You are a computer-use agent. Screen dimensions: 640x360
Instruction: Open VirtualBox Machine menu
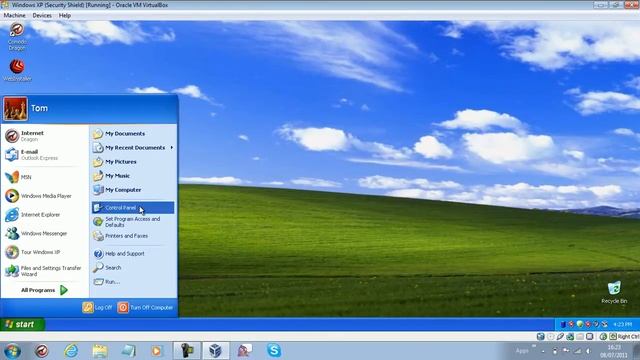pos(14,16)
